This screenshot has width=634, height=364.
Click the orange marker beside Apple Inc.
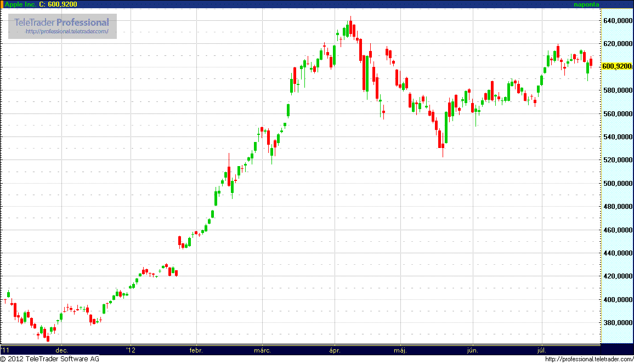tap(2, 4)
